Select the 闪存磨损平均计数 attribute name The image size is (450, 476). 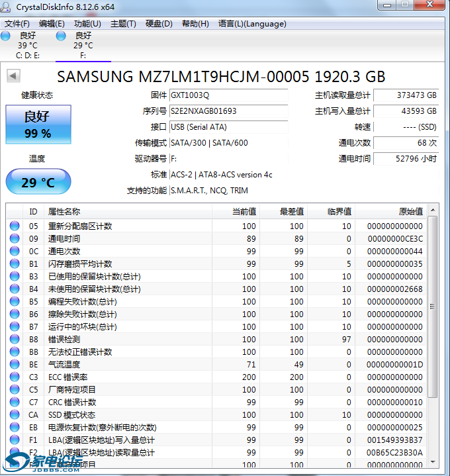[80, 263]
